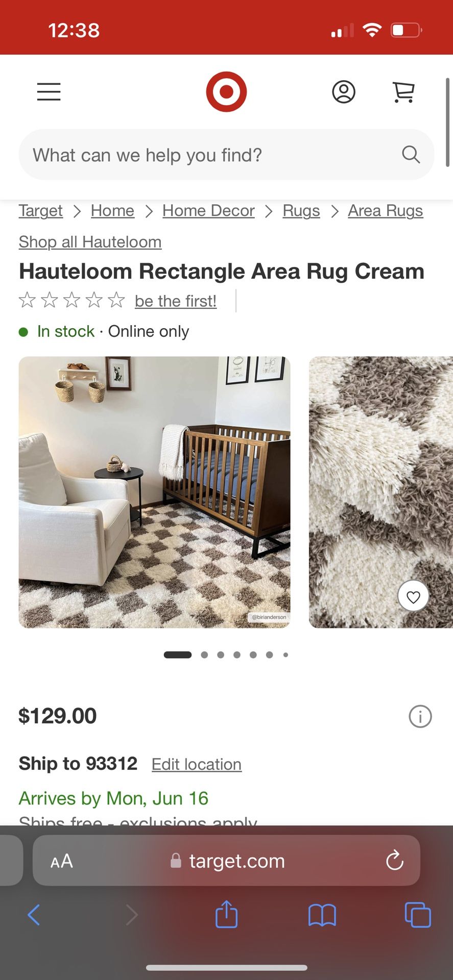Image resolution: width=453 pixels, height=980 pixels.
Task: Edit the shipping location
Action: [x=197, y=765]
